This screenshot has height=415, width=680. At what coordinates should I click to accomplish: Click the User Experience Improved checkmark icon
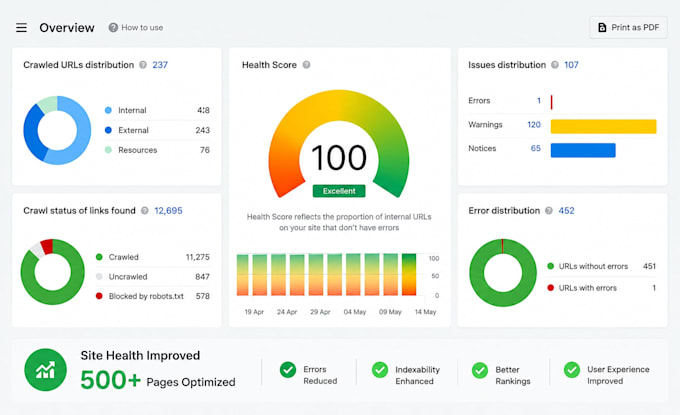click(572, 370)
